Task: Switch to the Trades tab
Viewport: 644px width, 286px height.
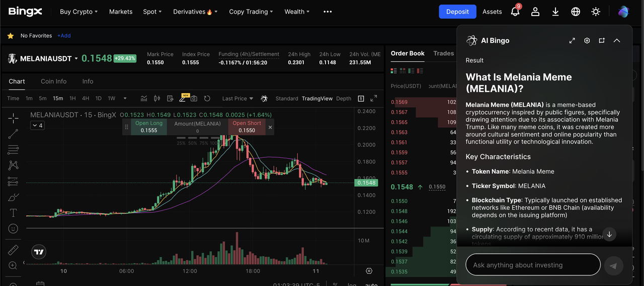Action: pos(443,53)
